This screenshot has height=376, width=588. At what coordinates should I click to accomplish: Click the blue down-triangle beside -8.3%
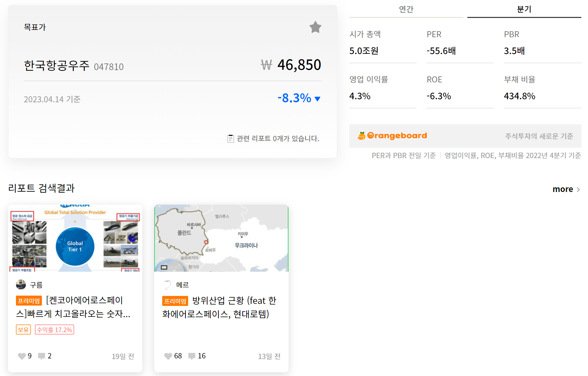pos(317,99)
